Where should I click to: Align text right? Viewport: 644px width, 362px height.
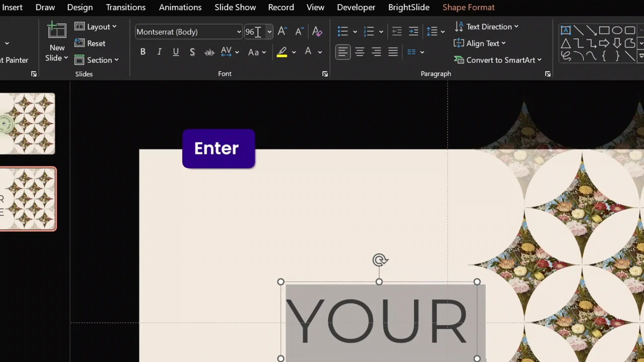point(376,52)
